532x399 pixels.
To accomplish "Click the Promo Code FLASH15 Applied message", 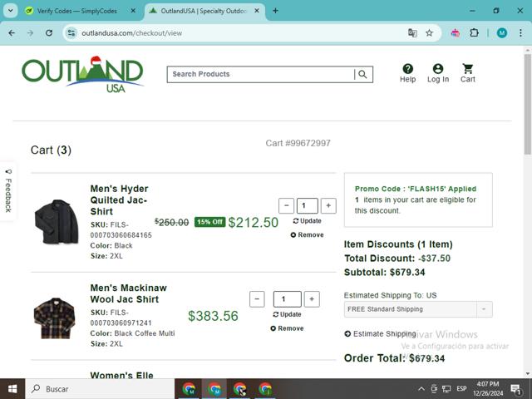I will point(416,189).
